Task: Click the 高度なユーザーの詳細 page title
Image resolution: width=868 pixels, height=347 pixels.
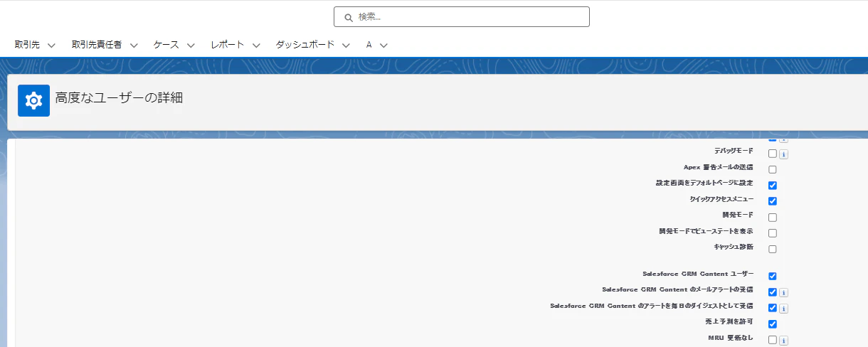Action: (x=119, y=98)
